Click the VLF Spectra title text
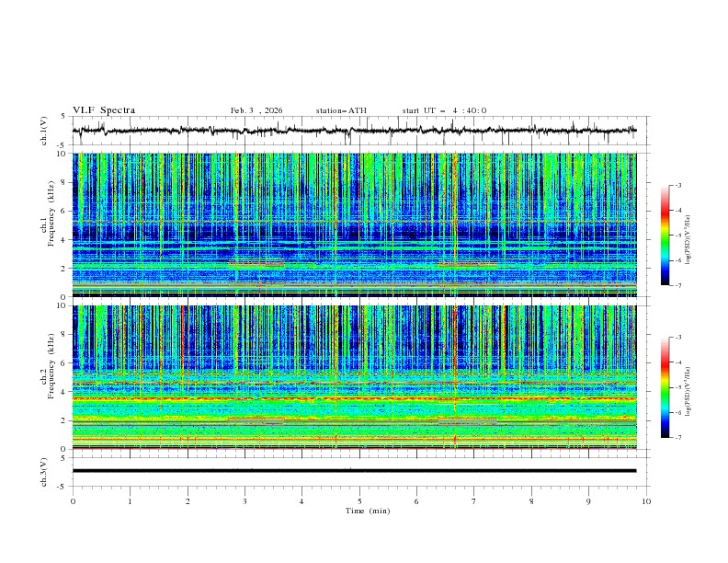Image resolution: width=728 pixels, height=563 pixels. [x=104, y=110]
